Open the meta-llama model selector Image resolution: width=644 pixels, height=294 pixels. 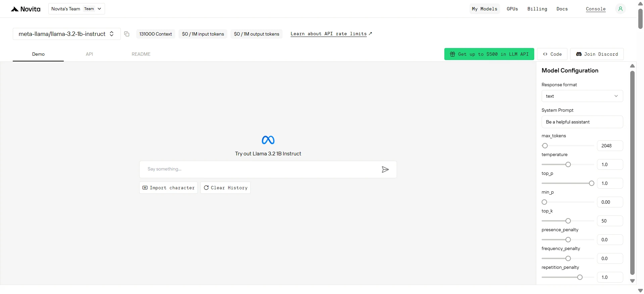(x=66, y=34)
